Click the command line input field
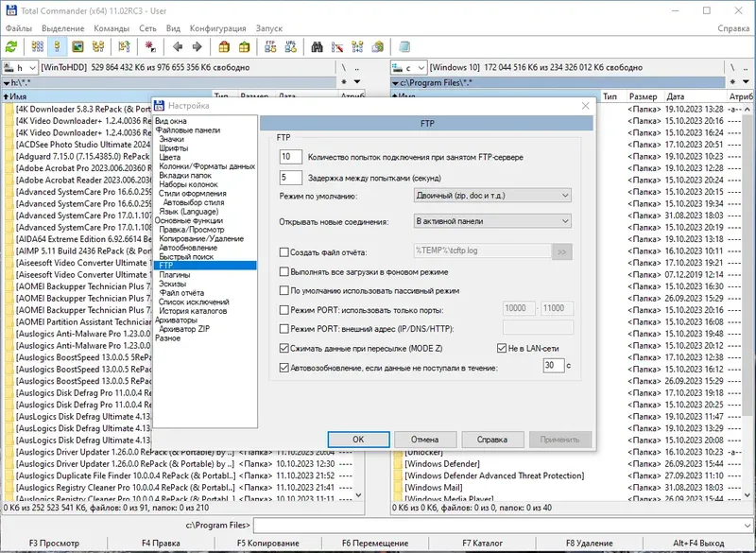The image size is (756, 553). tap(498, 525)
